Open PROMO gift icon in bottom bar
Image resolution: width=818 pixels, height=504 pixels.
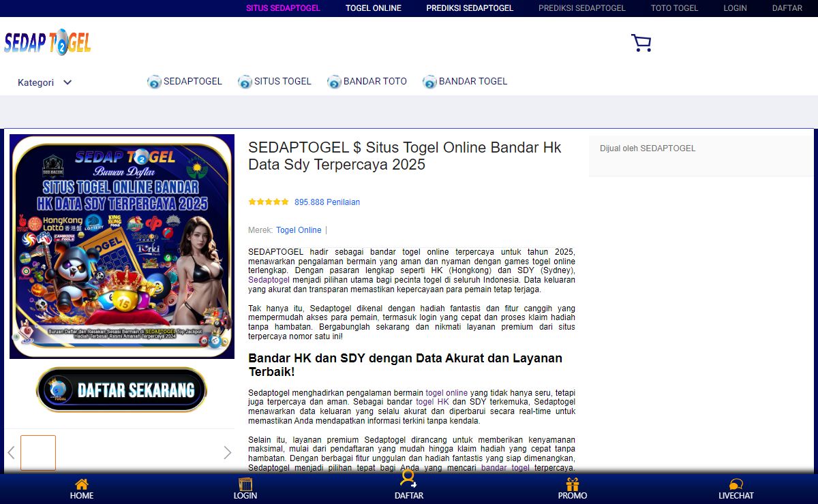tap(573, 484)
